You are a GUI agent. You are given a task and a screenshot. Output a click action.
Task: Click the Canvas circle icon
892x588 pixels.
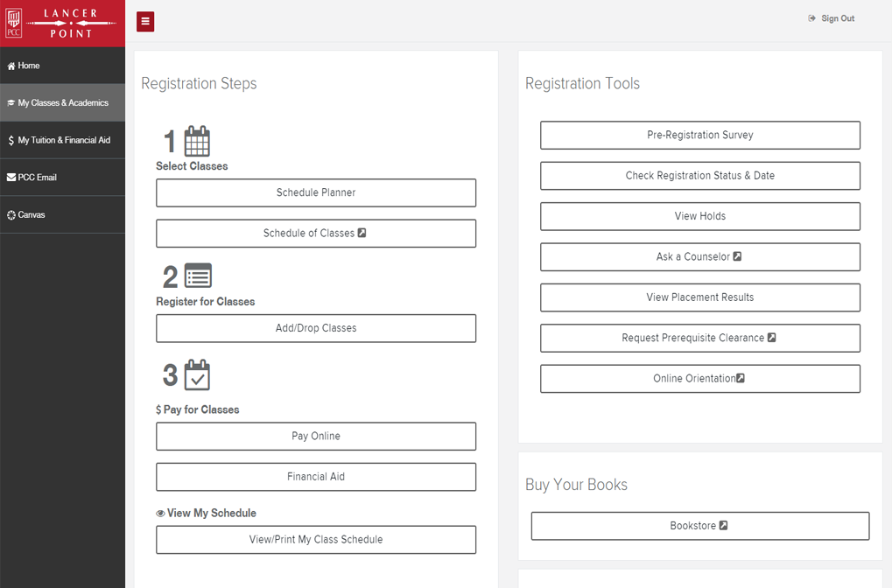coord(11,215)
